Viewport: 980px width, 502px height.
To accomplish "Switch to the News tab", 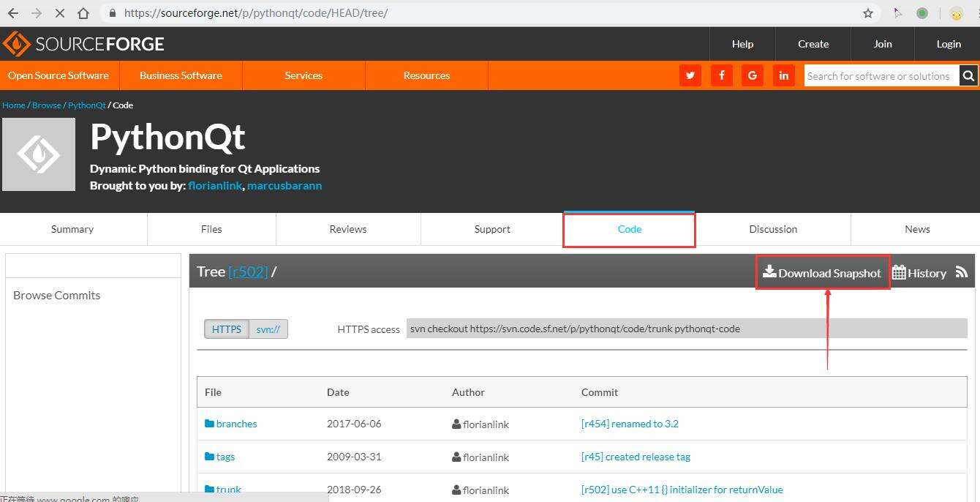I will tap(917, 229).
